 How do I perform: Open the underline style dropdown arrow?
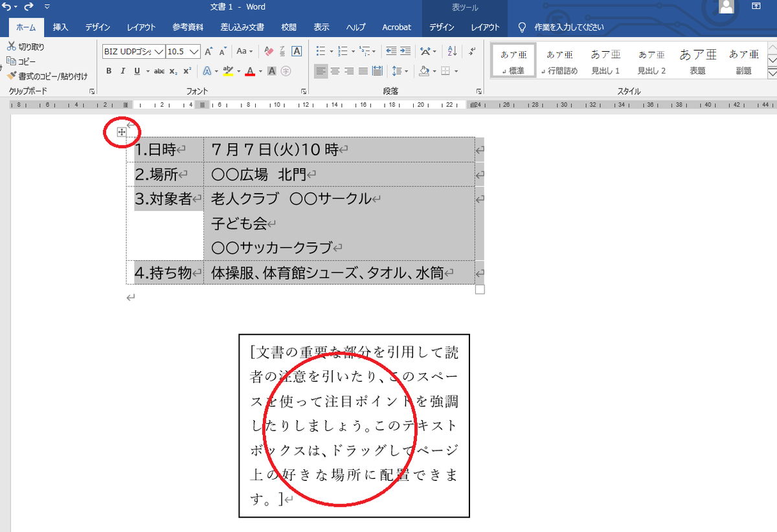click(148, 71)
